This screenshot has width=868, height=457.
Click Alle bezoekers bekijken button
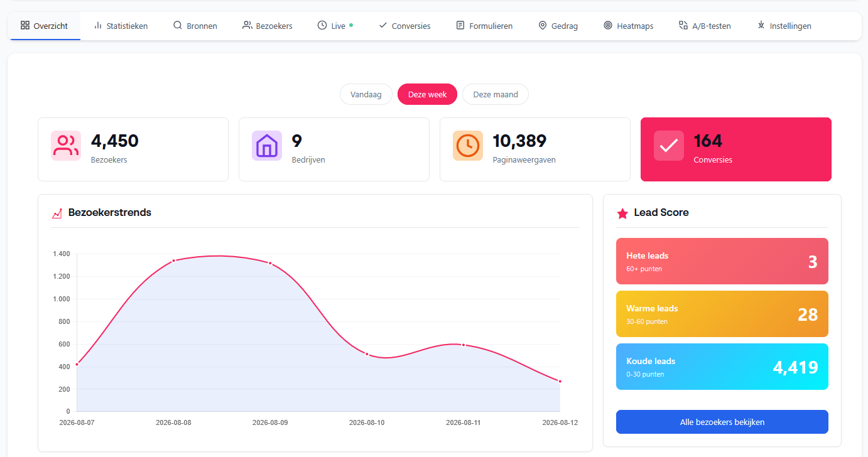722,422
